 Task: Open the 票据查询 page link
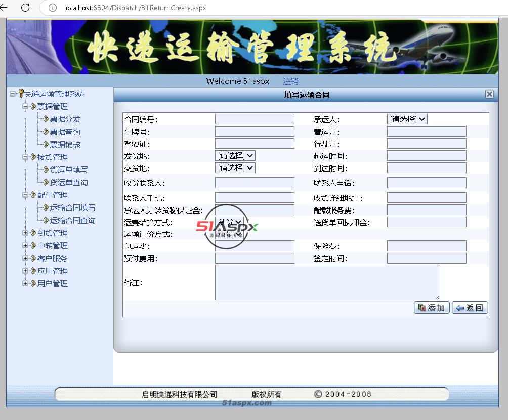(65, 132)
